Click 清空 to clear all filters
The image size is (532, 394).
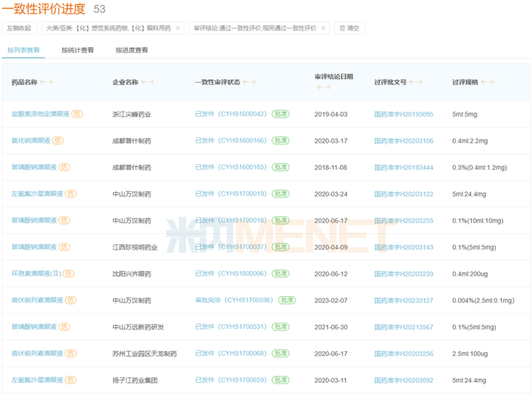(x=349, y=28)
